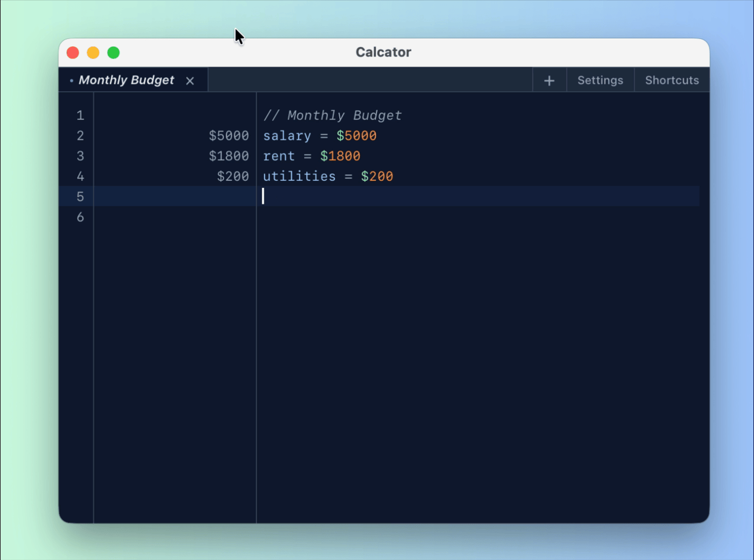
Task: Click the unsaved-changes dot on the tab
Action: click(x=71, y=80)
